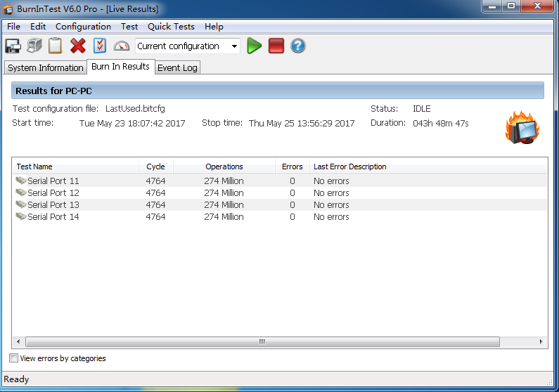Image resolution: width=559 pixels, height=392 pixels.
Task: Select the Serial Port 11 row text
Action: click(x=53, y=181)
